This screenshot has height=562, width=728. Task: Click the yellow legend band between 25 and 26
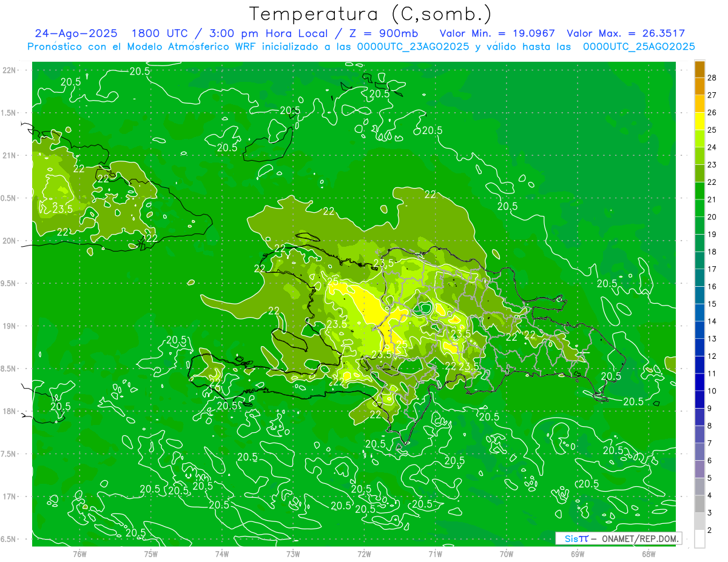coord(699,121)
